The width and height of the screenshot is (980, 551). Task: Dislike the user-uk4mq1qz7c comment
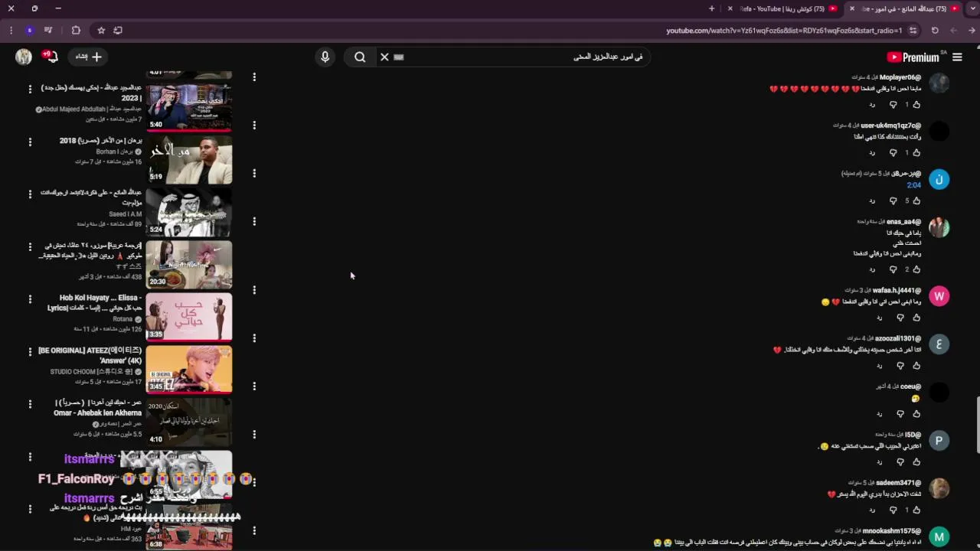[x=893, y=152]
